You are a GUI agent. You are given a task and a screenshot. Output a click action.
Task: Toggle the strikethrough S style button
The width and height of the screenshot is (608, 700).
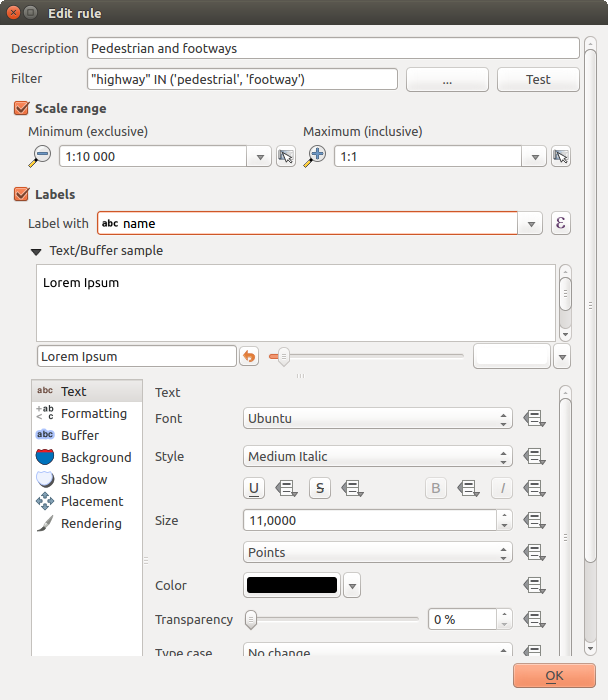(320, 488)
